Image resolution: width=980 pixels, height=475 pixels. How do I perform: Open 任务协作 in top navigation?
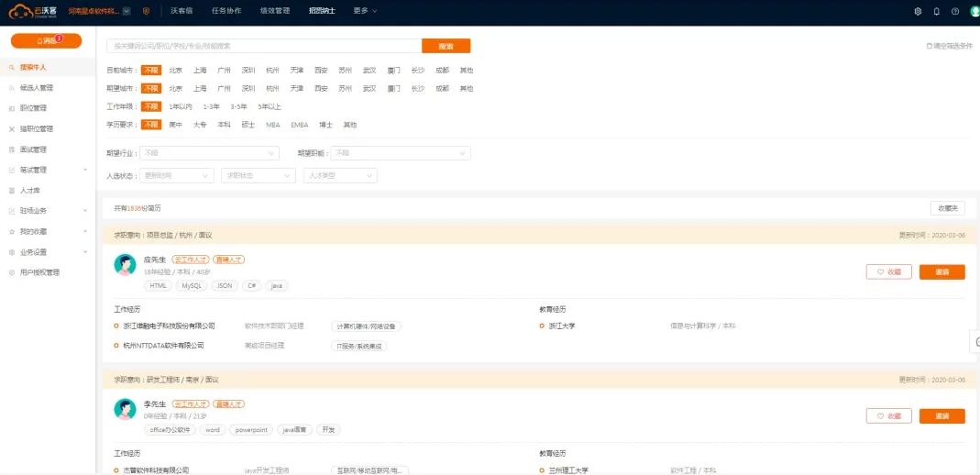(226, 11)
